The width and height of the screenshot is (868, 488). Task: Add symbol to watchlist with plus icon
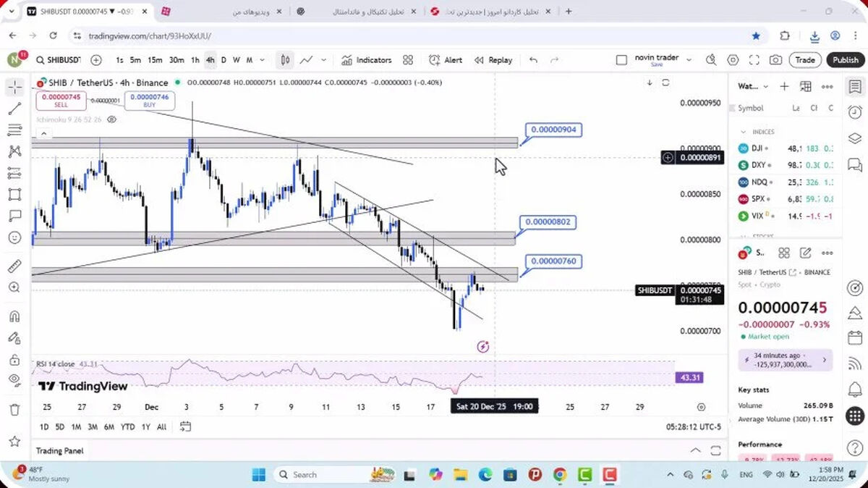pyautogui.click(x=784, y=86)
